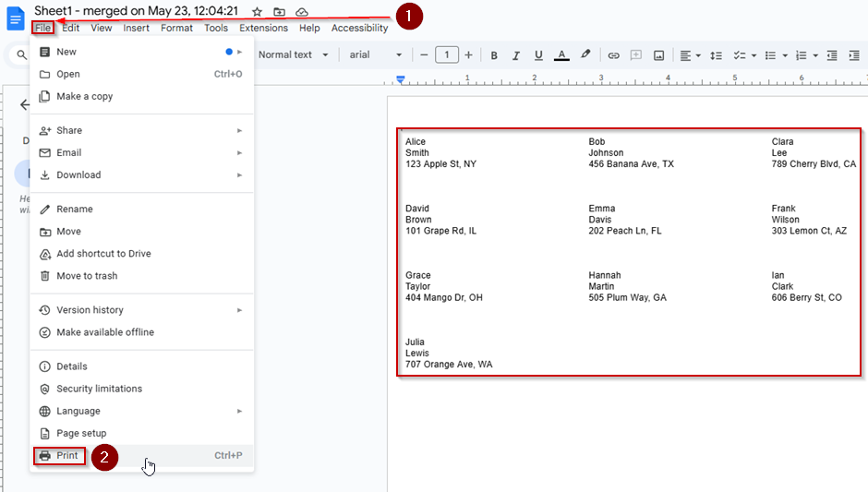The width and height of the screenshot is (868, 492).
Task: Click the insert link icon
Action: pos(613,55)
